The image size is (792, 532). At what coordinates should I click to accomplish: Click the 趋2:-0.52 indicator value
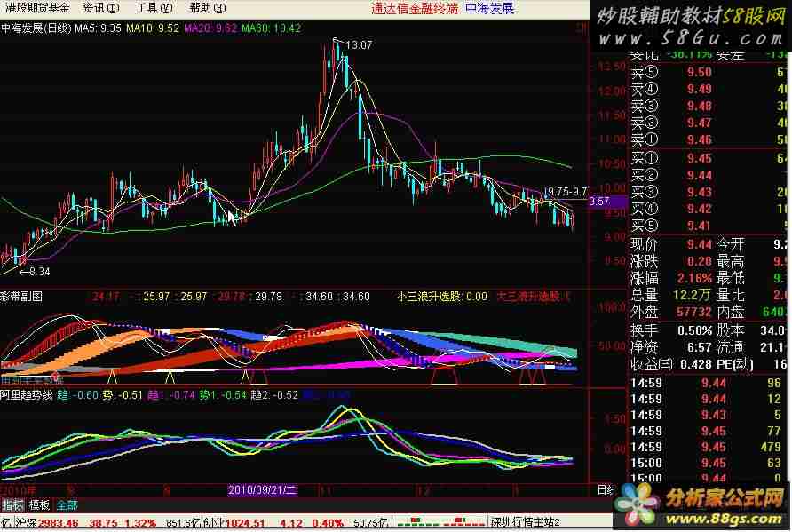274,395
